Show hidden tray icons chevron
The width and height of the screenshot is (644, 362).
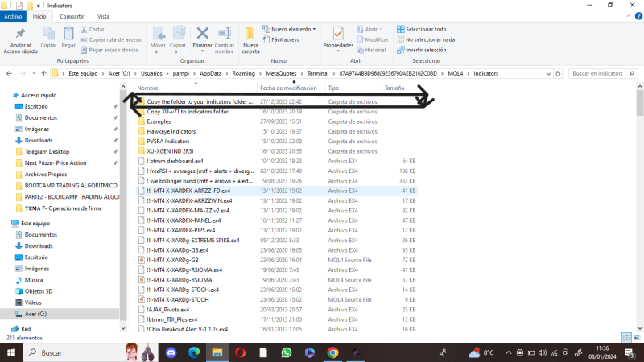click(x=509, y=352)
